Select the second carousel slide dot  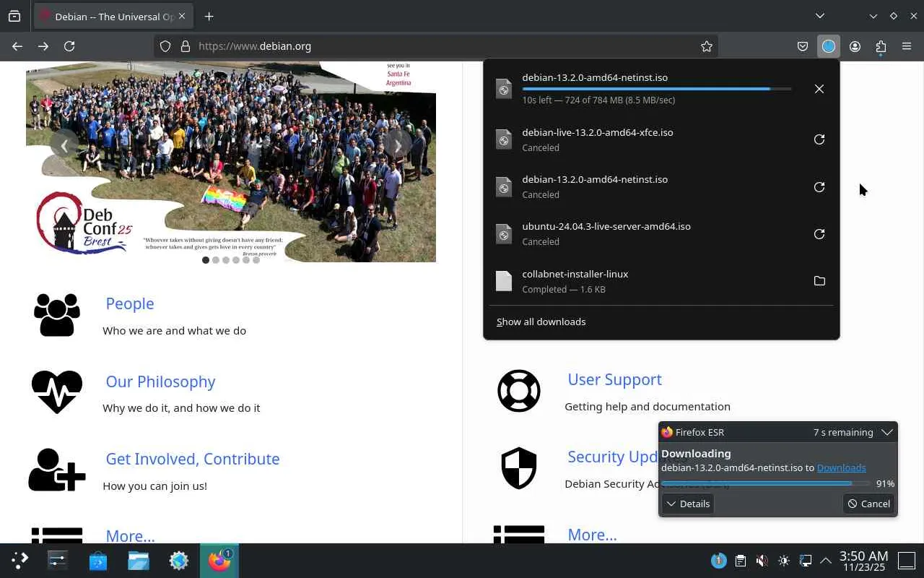[x=216, y=260]
